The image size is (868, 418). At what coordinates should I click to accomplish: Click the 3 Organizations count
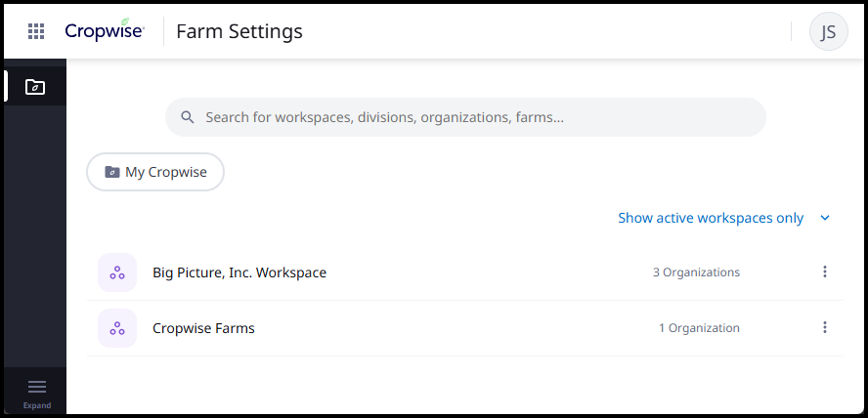pos(696,272)
